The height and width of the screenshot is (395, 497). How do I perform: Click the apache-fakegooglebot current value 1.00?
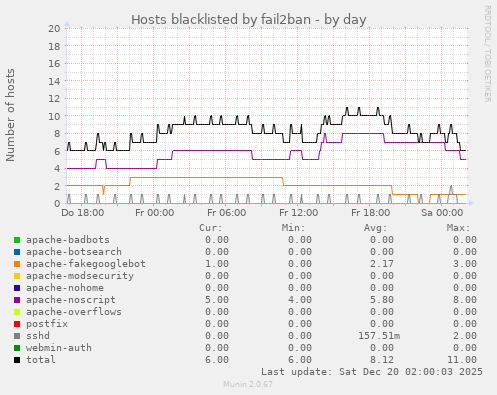coord(217,264)
